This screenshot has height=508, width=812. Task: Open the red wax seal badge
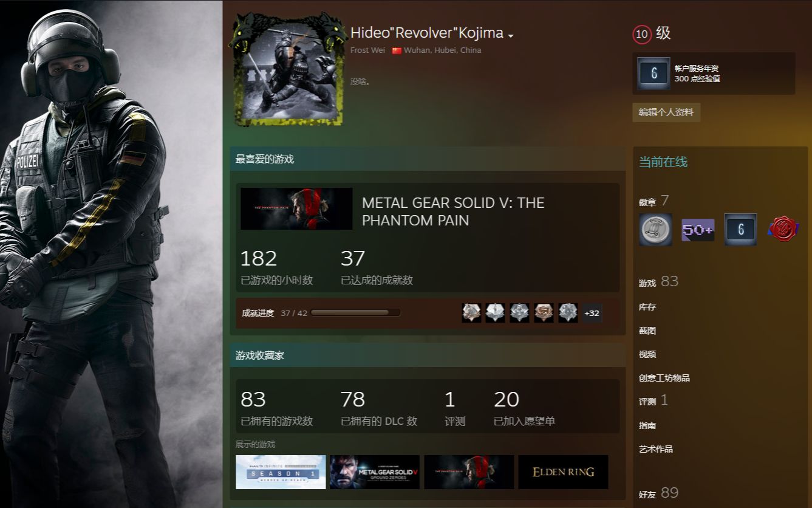[783, 230]
